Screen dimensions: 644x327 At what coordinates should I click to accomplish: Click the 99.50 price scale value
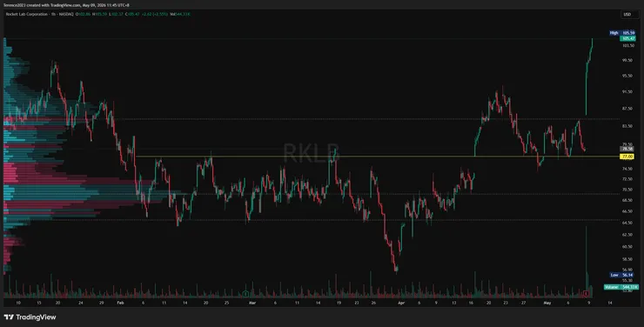[x=627, y=60]
